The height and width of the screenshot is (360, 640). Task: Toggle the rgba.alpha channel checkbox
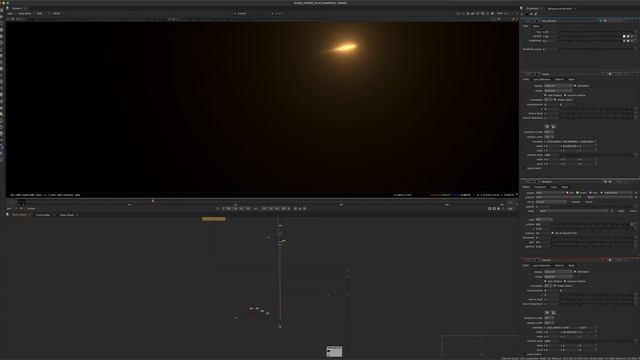click(602, 193)
